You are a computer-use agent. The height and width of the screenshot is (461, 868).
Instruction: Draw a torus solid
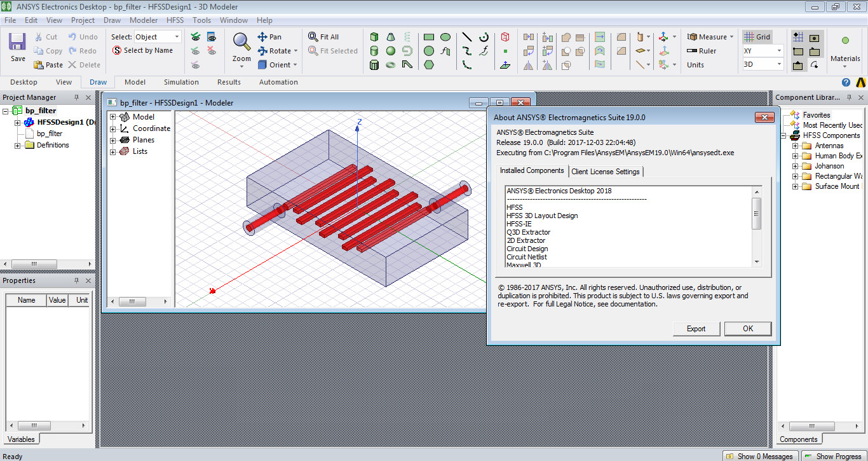391,65
